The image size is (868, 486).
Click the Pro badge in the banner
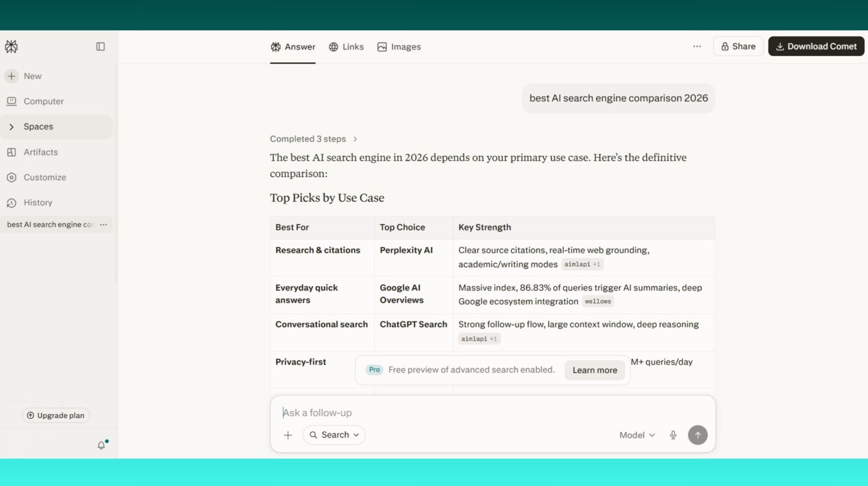[374, 370]
